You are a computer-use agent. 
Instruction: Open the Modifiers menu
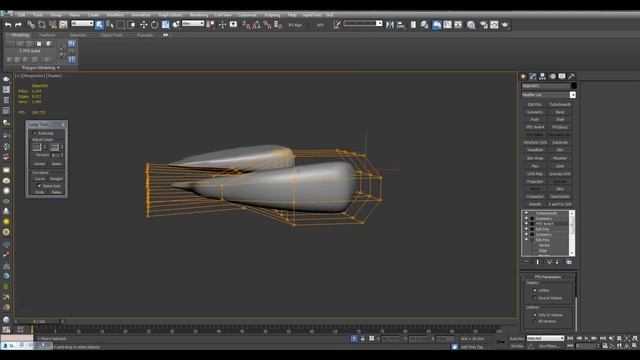[x=115, y=15]
